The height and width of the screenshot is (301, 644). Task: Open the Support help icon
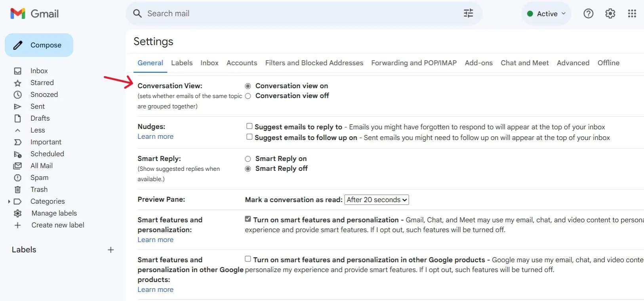(x=588, y=13)
